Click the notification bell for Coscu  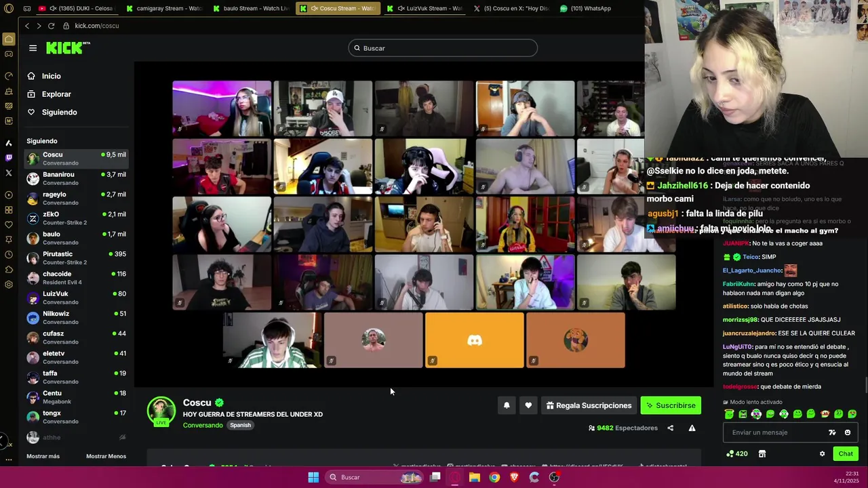pyautogui.click(x=507, y=405)
